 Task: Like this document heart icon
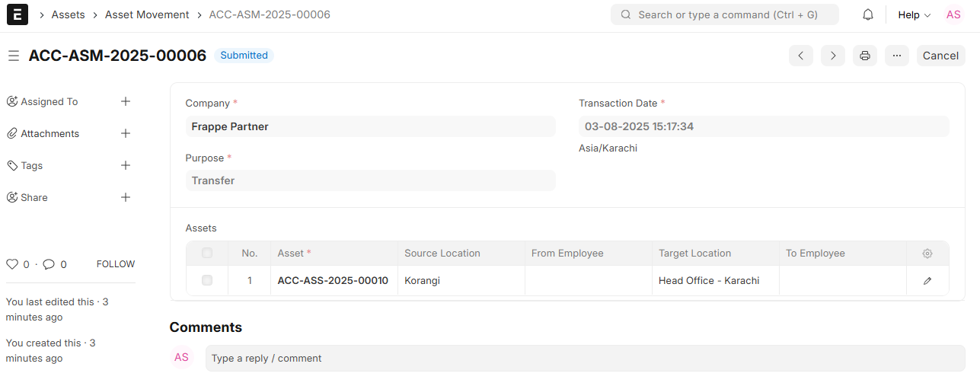[x=11, y=264]
